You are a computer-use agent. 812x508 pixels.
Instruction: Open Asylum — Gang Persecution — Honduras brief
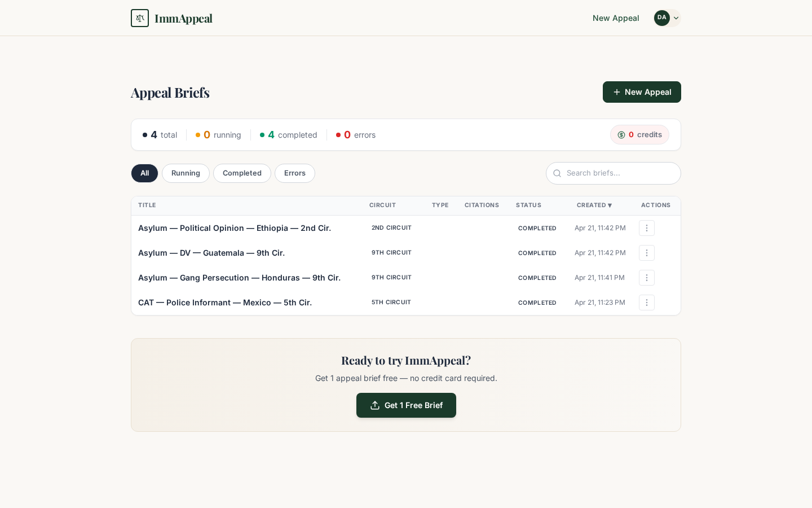239,278
